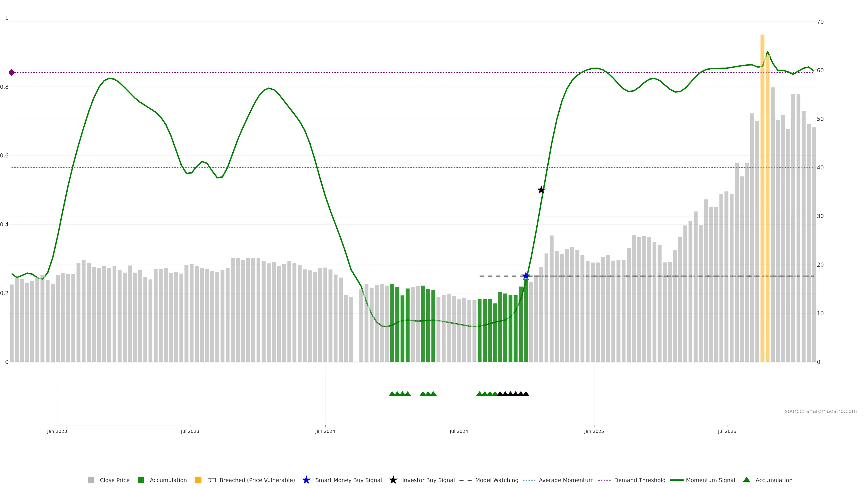Image resolution: width=868 pixels, height=488 pixels.
Task: Click the green Accumulation square in legend
Action: [x=141, y=480]
